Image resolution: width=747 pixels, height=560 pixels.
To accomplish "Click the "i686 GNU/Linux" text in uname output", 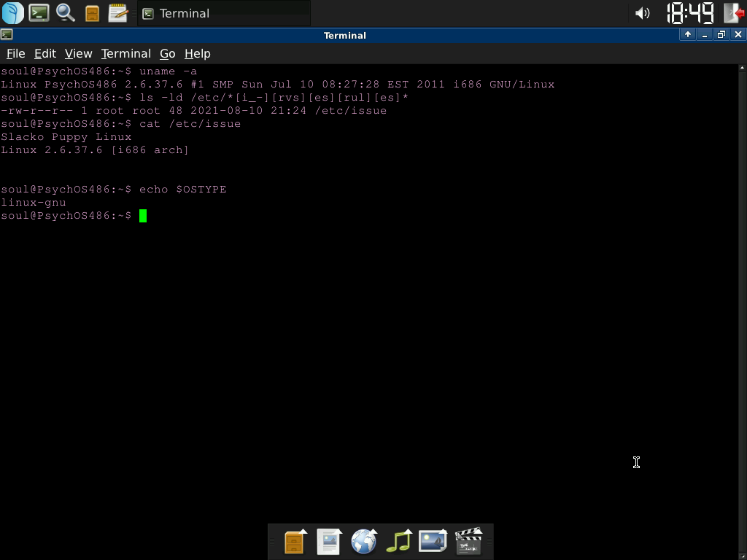I will 504,85.
